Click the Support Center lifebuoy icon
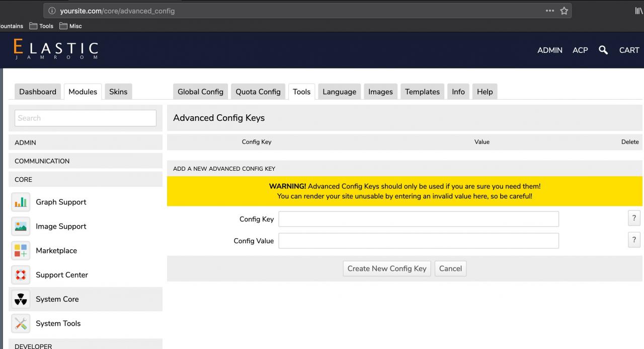Image resolution: width=644 pixels, height=349 pixels. (21, 275)
